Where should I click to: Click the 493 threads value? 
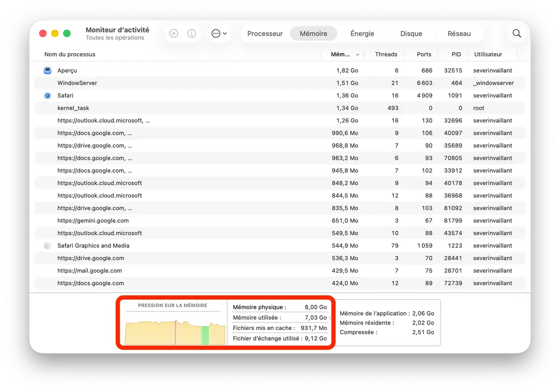(x=393, y=108)
